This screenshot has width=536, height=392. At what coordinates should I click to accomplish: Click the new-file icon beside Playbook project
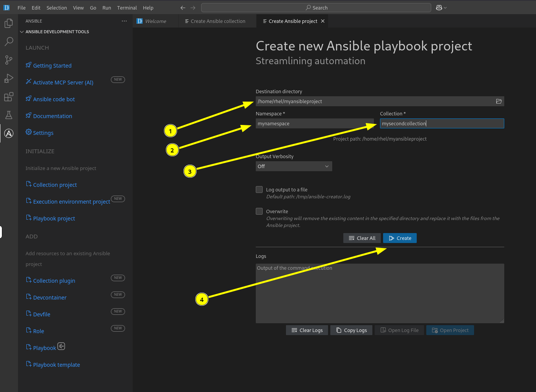click(x=29, y=218)
